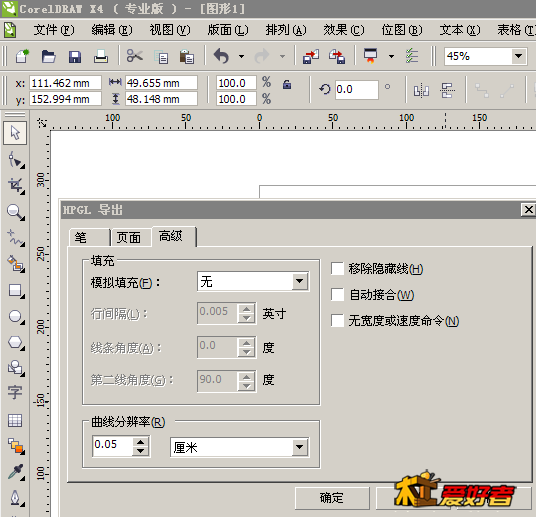Select the Outline pen tool
The height and width of the screenshot is (517, 536).
click(15, 498)
